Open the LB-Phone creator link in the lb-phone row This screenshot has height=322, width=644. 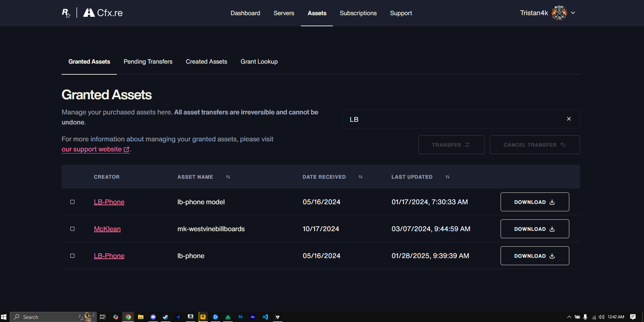[109, 256]
